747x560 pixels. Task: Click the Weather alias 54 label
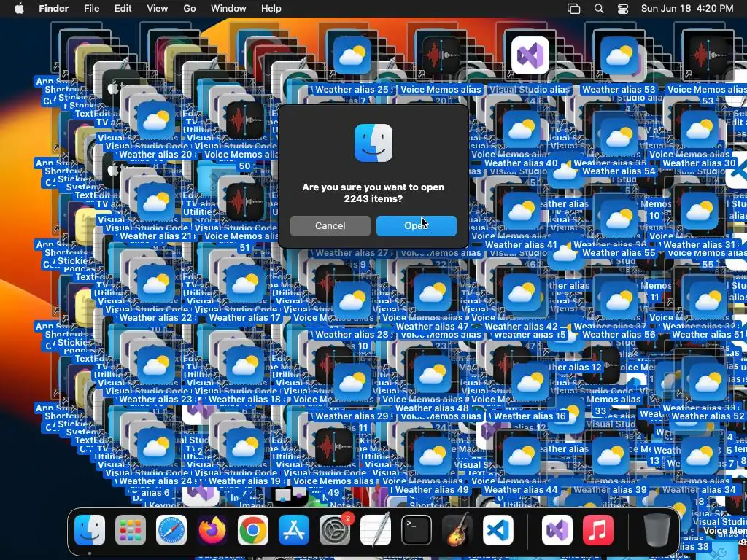[x=619, y=171]
